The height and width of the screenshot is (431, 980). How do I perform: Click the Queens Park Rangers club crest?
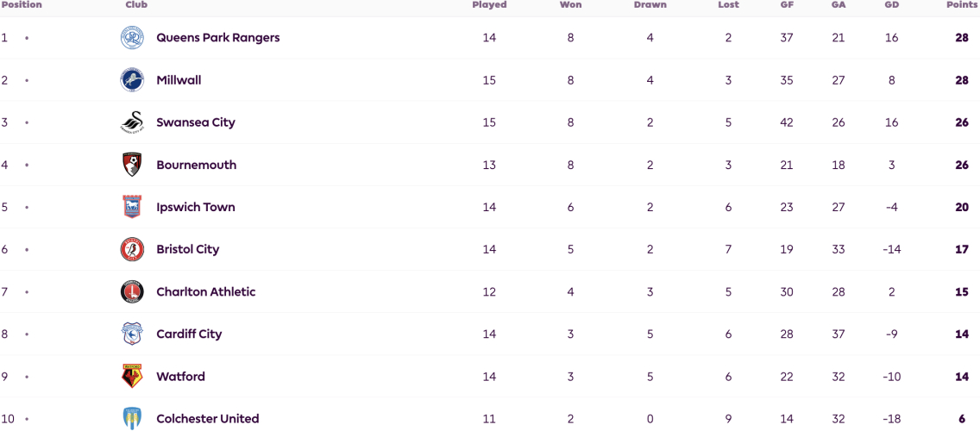tap(132, 37)
